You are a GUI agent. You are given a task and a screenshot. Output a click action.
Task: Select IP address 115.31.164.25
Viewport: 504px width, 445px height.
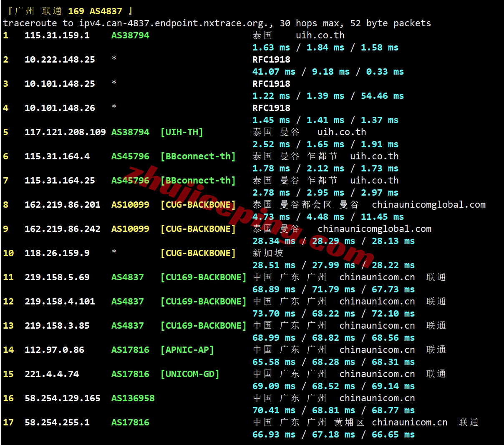click(60, 180)
